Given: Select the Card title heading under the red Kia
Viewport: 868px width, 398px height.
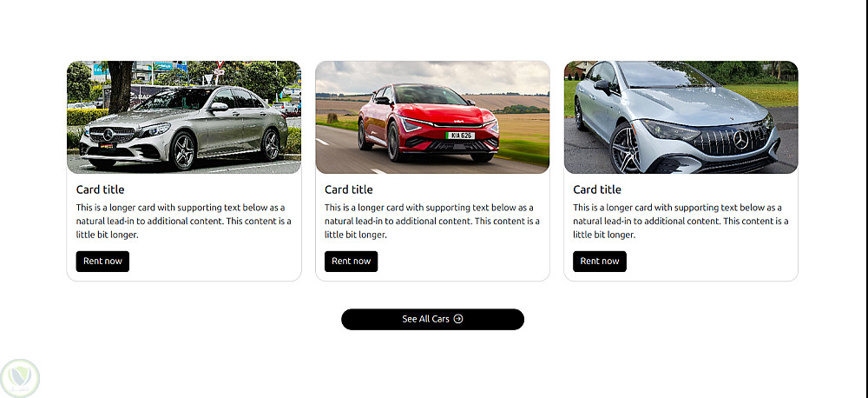Looking at the screenshot, I should pyautogui.click(x=349, y=189).
